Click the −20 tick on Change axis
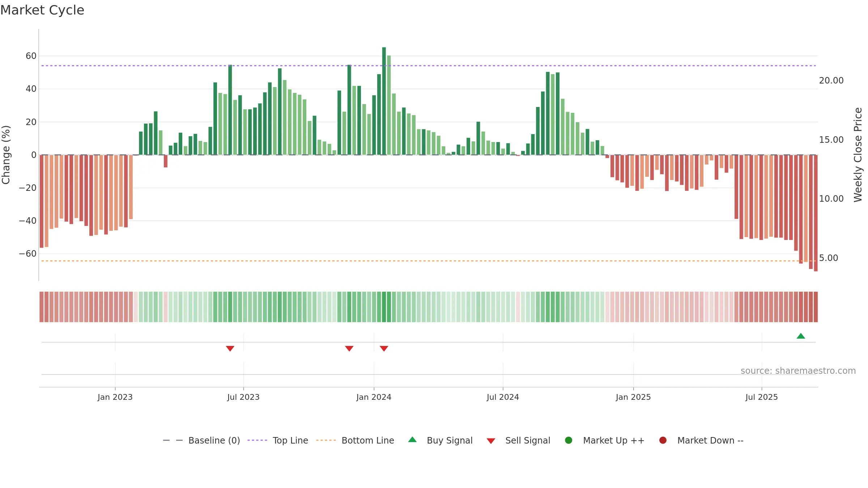The height and width of the screenshot is (488, 868). (x=28, y=188)
